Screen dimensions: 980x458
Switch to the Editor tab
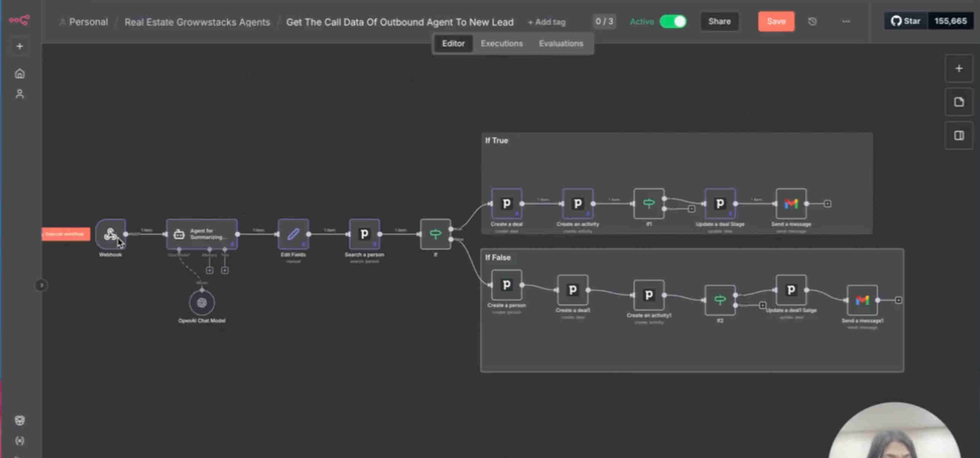453,43
